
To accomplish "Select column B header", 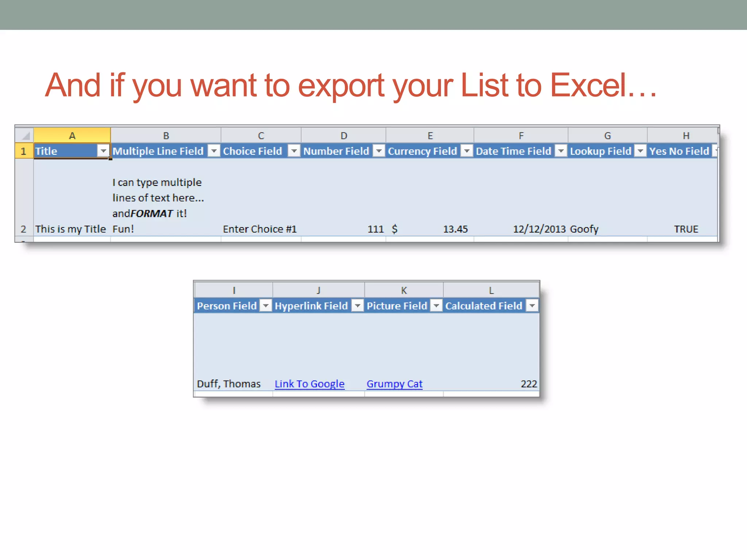I will tap(166, 136).
